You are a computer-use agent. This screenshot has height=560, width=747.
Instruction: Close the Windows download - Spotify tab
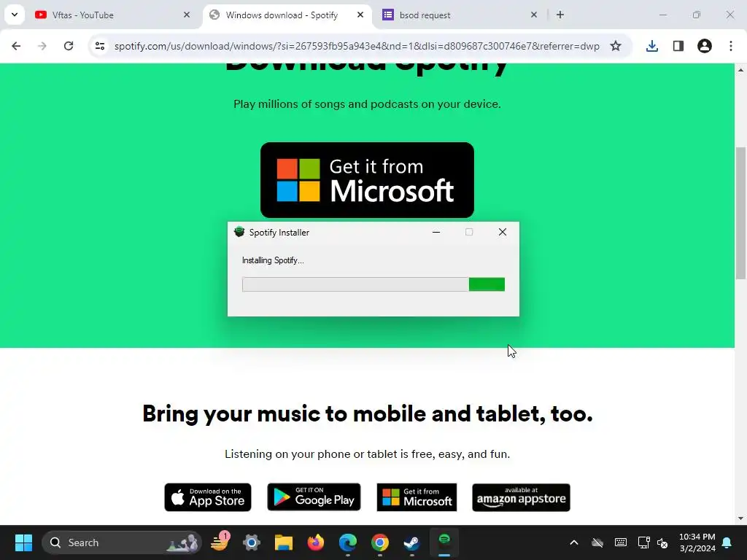coord(360,15)
